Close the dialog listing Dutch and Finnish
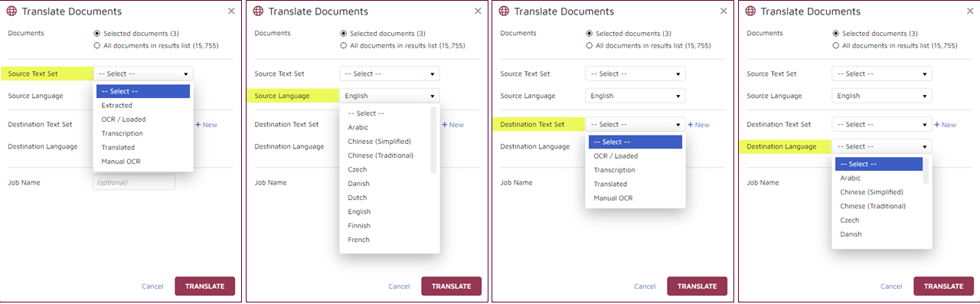Screen dimensions: 980x304 478,11
